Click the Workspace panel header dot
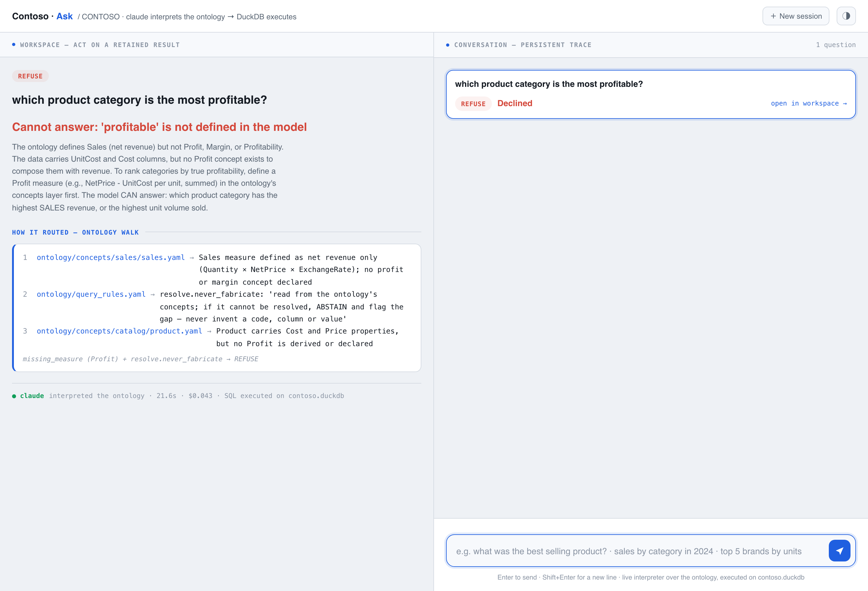The height and width of the screenshot is (591, 868). pyautogui.click(x=14, y=44)
